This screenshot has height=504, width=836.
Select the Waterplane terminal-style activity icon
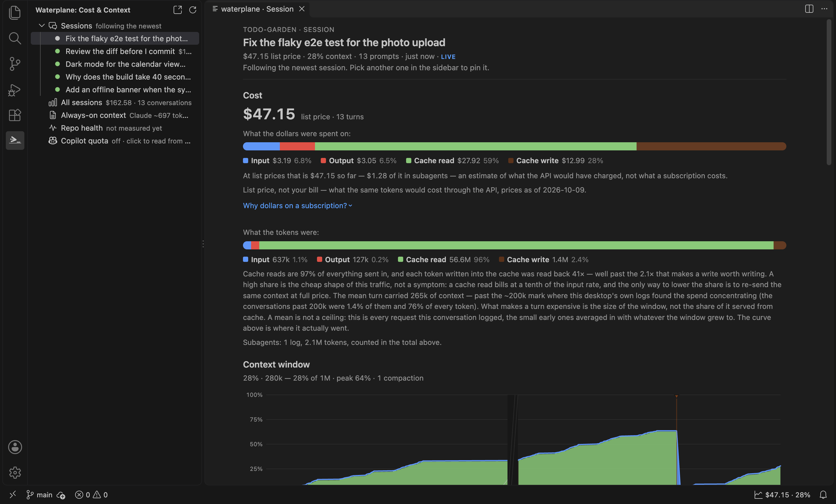pyautogui.click(x=15, y=140)
